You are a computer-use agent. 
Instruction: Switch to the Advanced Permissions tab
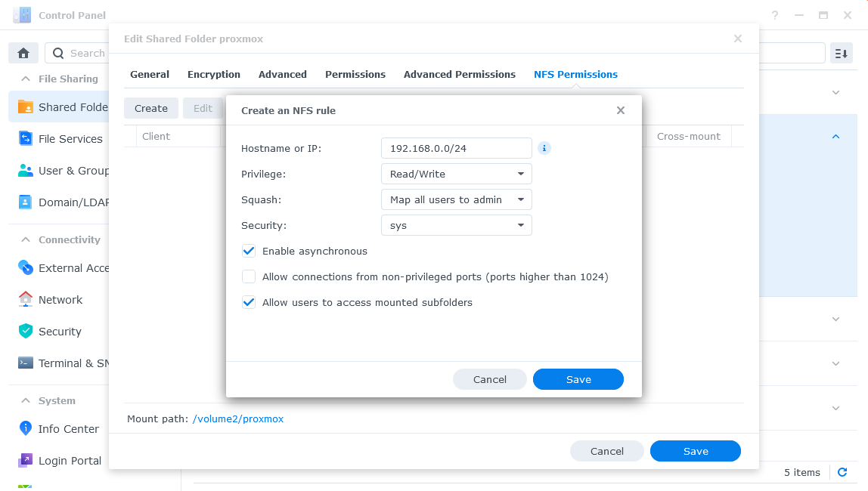point(459,74)
